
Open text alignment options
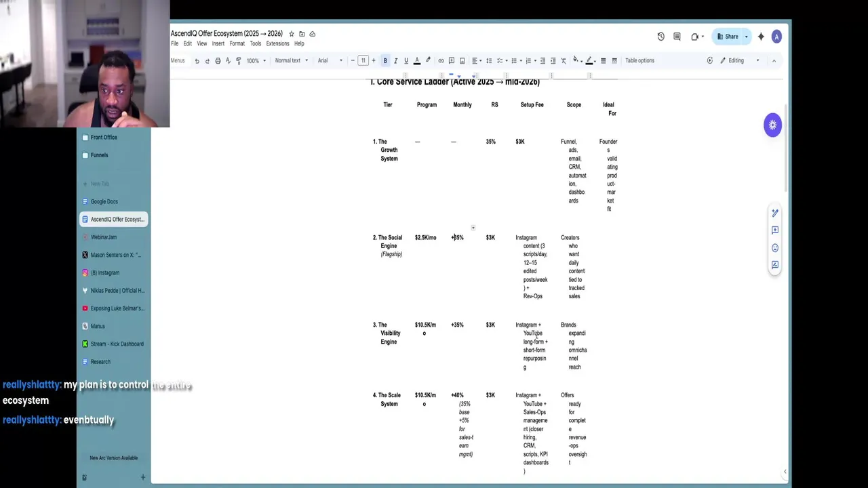475,61
